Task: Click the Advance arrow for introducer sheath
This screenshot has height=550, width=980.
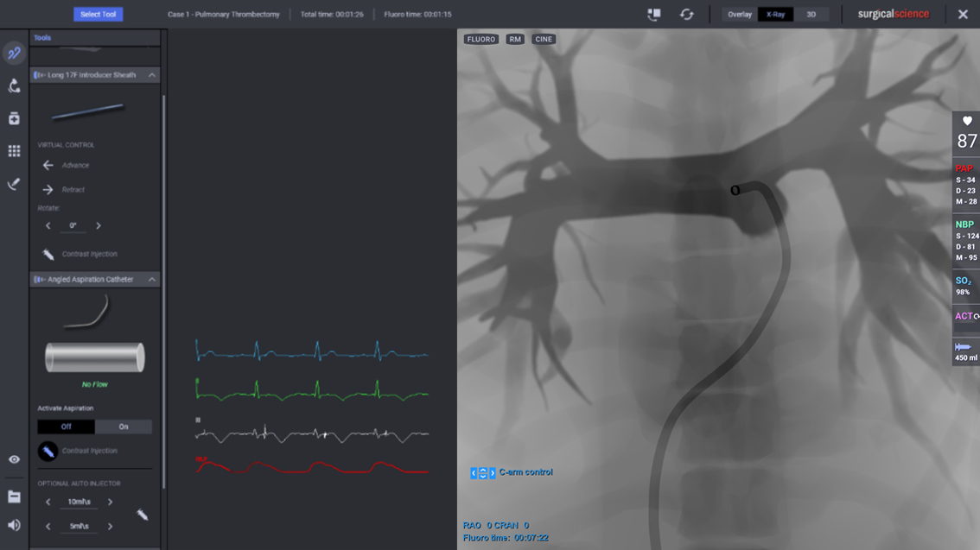Action: coord(48,166)
